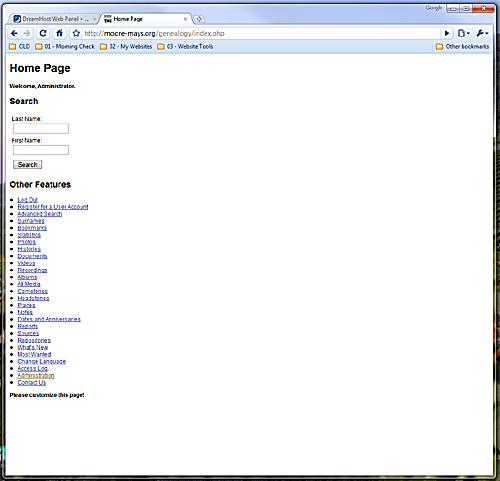The height and width of the screenshot is (481, 500).
Task: Expand the Other bookmarks folder
Action: pyautogui.click(x=462, y=46)
